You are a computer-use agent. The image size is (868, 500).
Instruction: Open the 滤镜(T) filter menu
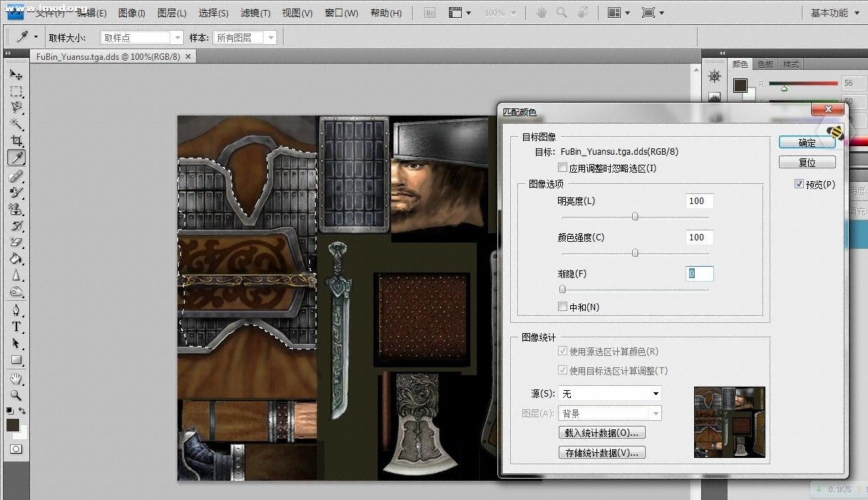click(x=255, y=13)
